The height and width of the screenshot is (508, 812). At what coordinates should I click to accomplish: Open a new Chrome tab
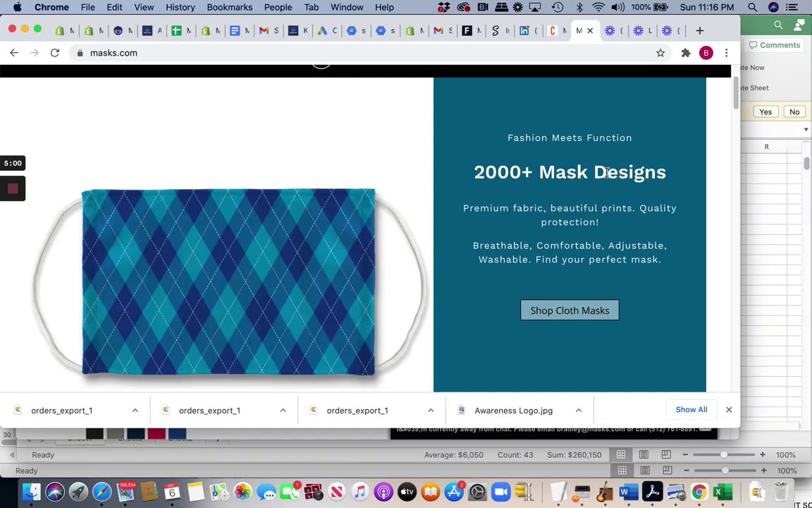tap(700, 30)
